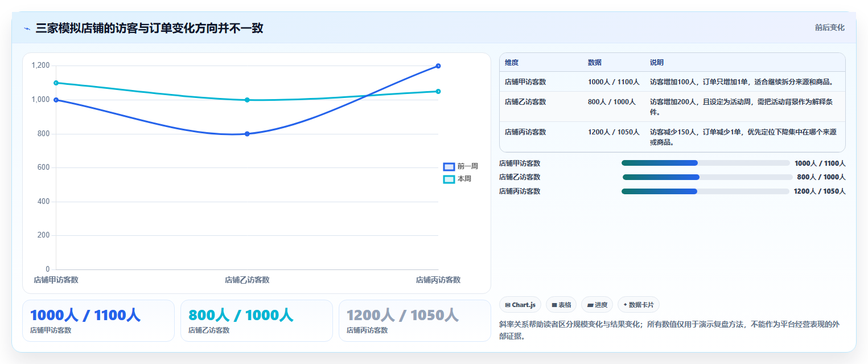Click the trend icon beside the header title

[27, 28]
